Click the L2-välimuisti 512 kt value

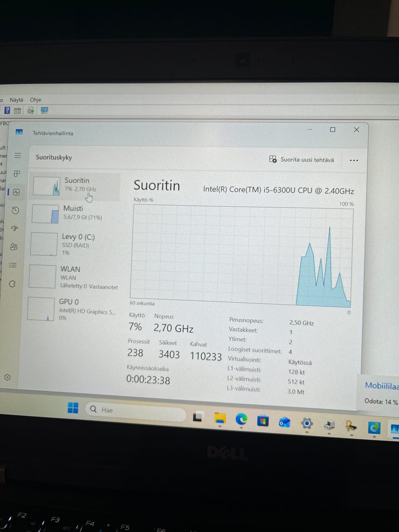pos(296,382)
